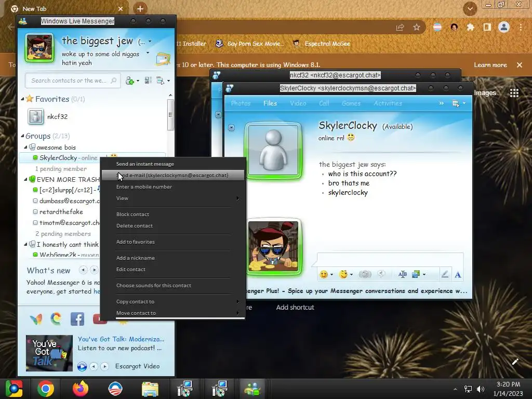This screenshot has width=532, height=399.
Task: Open the Copy contact to submenu
Action: (x=172, y=302)
